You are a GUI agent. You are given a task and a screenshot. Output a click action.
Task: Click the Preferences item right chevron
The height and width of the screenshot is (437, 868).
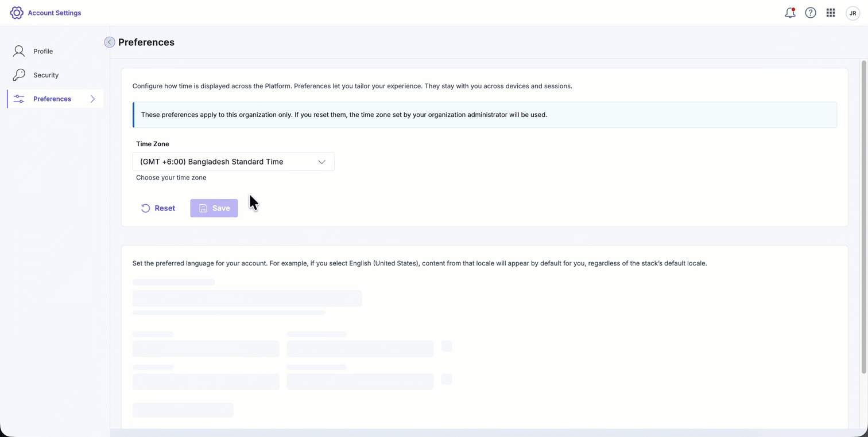(x=93, y=99)
